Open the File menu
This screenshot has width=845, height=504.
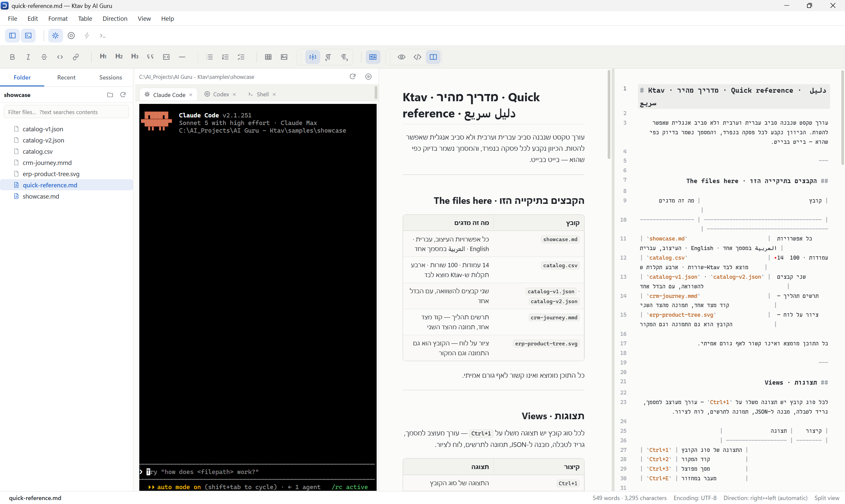[x=13, y=19]
